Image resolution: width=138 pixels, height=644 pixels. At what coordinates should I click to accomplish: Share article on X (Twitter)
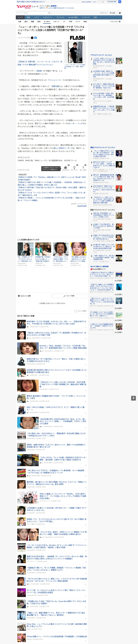(32, 38)
